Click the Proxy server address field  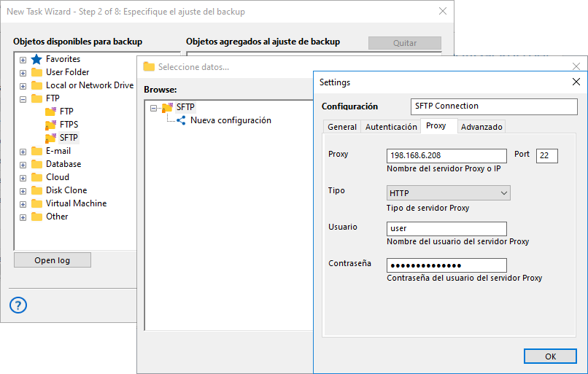pos(446,155)
